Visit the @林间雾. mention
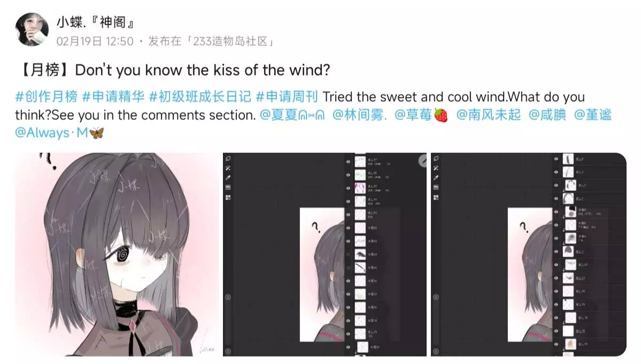 (359, 115)
